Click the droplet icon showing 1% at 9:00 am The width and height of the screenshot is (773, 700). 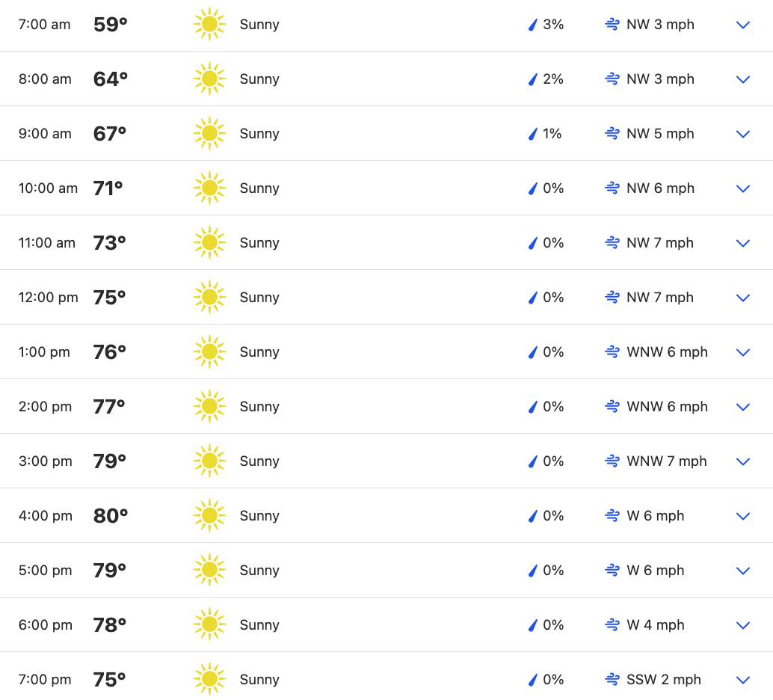point(533,134)
